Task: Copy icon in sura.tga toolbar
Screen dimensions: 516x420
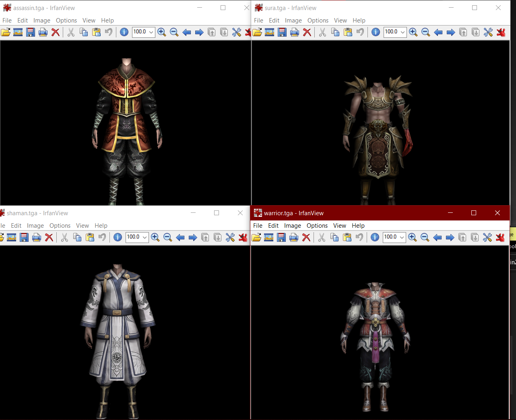Action: click(335, 32)
